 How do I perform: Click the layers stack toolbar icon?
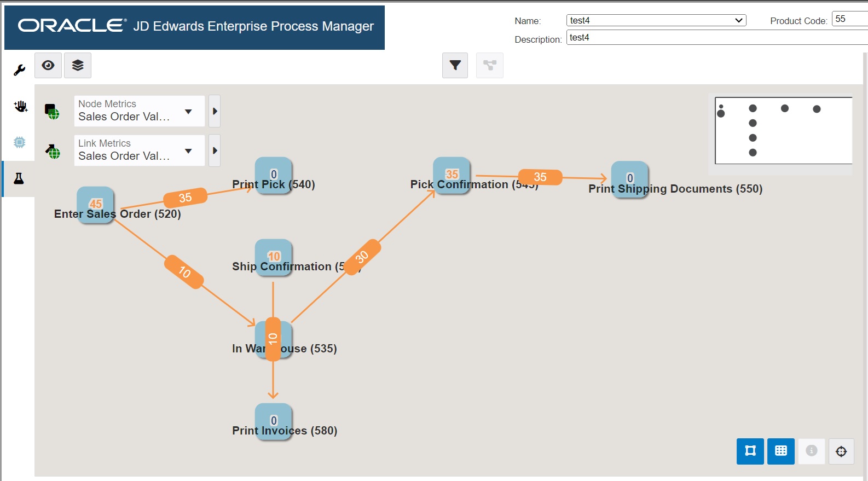tap(78, 66)
